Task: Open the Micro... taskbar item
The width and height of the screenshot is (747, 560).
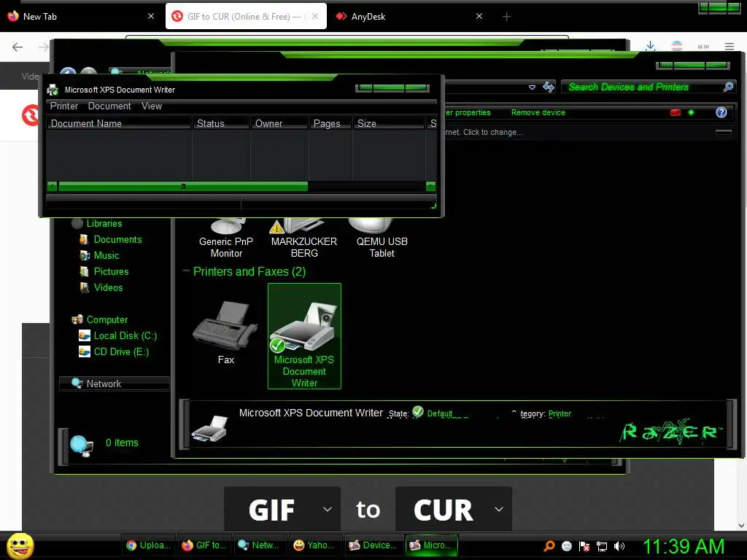Action: 431,545
